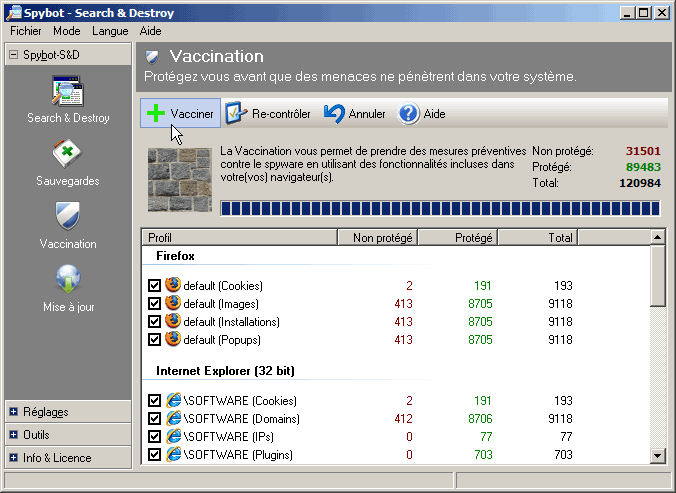The image size is (676, 493).
Task: Select the Vaccination shield sidebar icon
Action: pos(68,216)
